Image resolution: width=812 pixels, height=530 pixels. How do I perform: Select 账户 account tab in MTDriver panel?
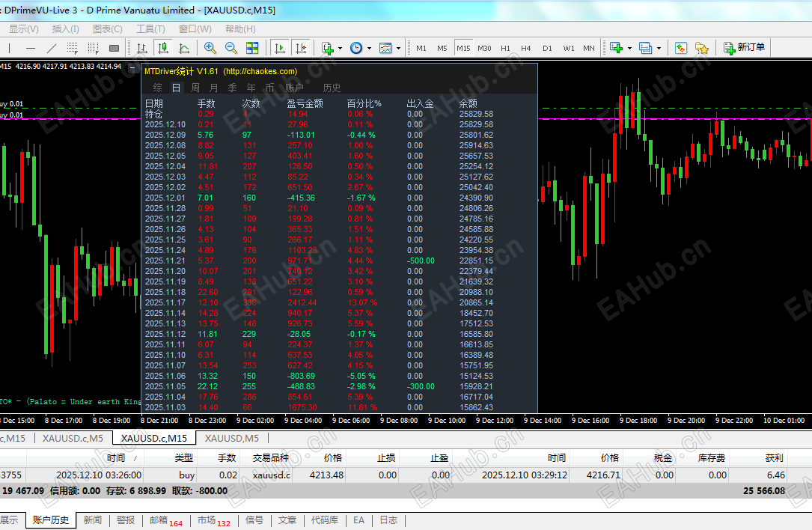coord(294,88)
